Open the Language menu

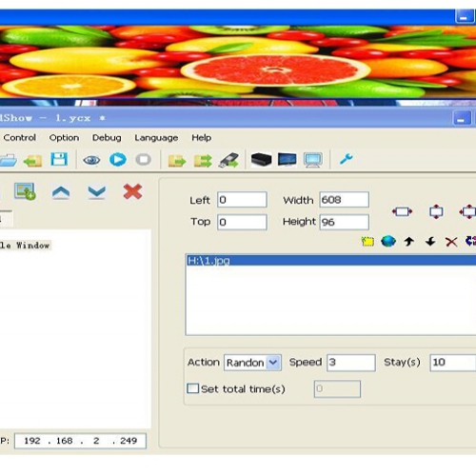(x=156, y=138)
